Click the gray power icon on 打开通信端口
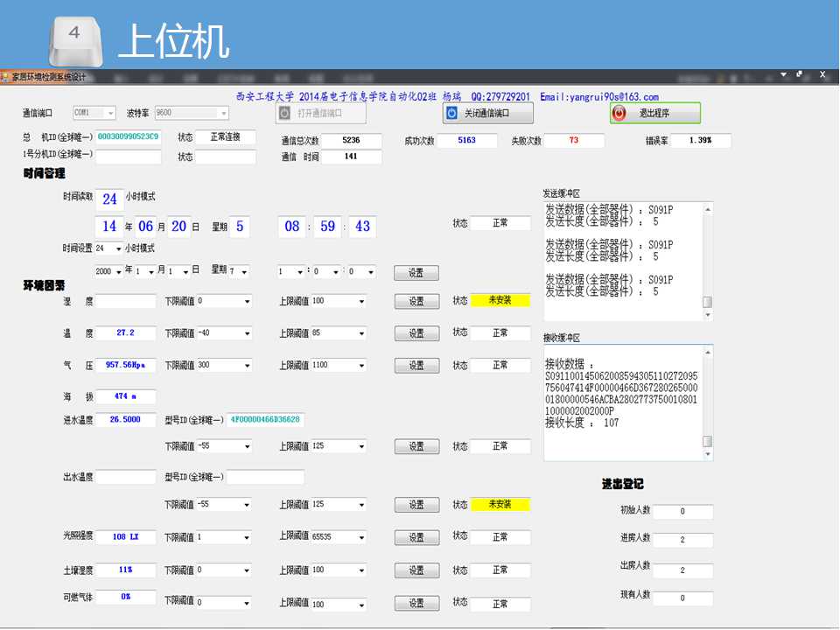Image resolution: width=840 pixels, height=630 pixels. pyautogui.click(x=285, y=113)
